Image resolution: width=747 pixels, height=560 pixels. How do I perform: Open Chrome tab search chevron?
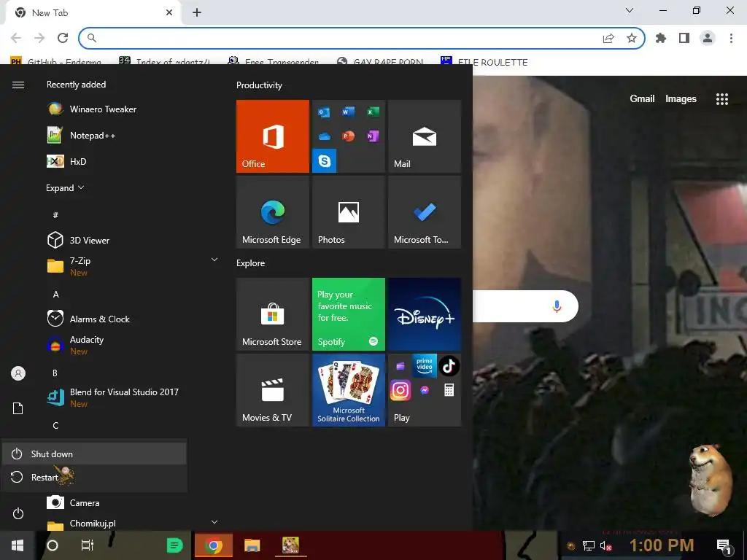pyautogui.click(x=630, y=10)
